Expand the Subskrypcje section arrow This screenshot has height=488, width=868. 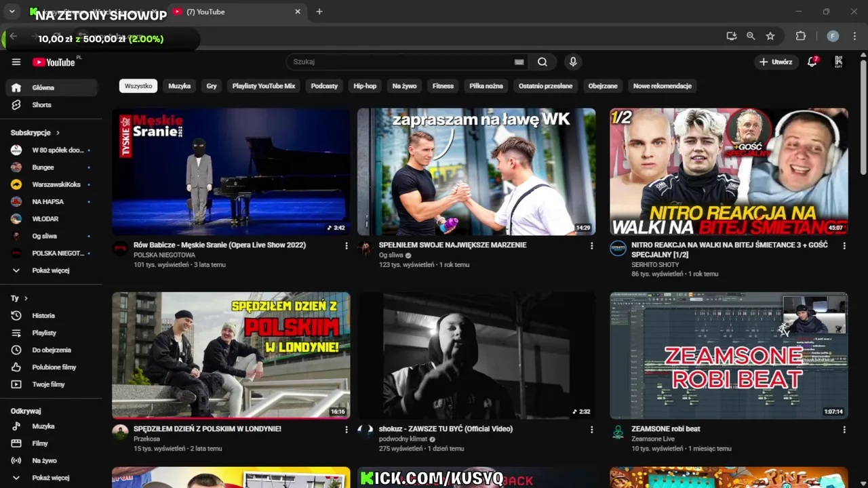click(x=58, y=133)
